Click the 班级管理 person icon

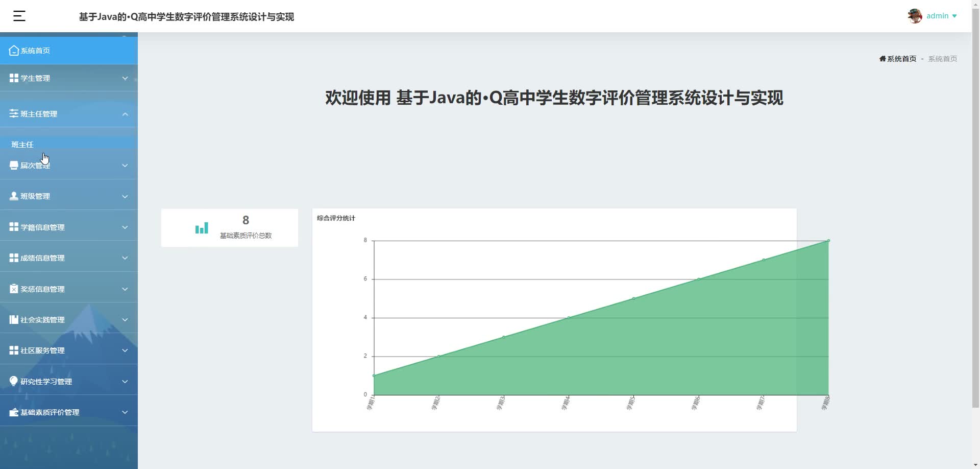(x=14, y=196)
